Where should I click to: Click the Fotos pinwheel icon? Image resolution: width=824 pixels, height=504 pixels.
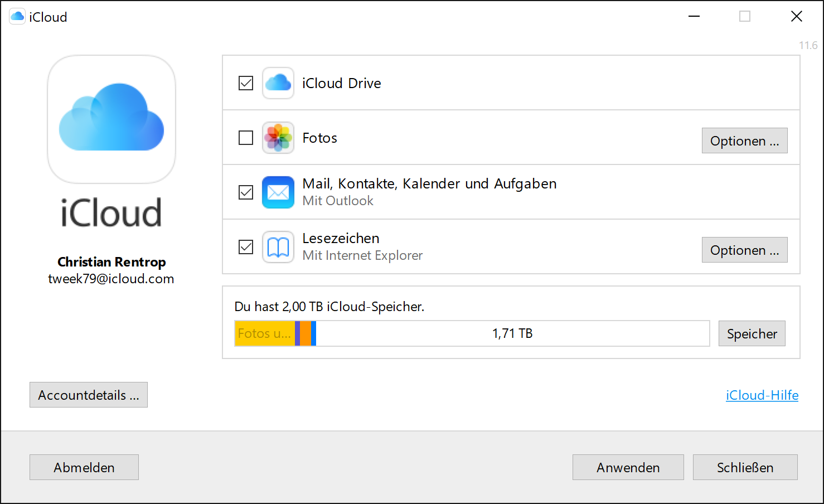click(278, 138)
